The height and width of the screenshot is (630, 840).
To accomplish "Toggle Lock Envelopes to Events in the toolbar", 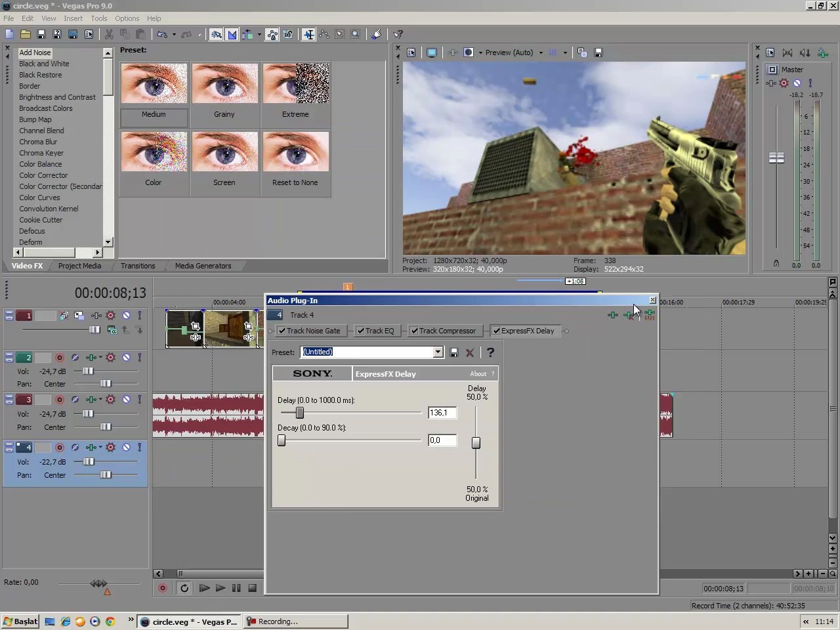I will [x=272, y=34].
